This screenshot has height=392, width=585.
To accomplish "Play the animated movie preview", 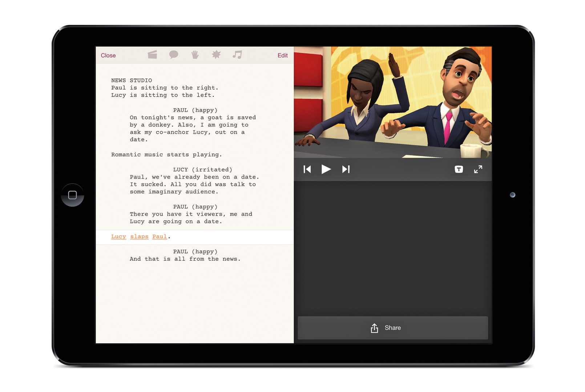I will coord(326,169).
